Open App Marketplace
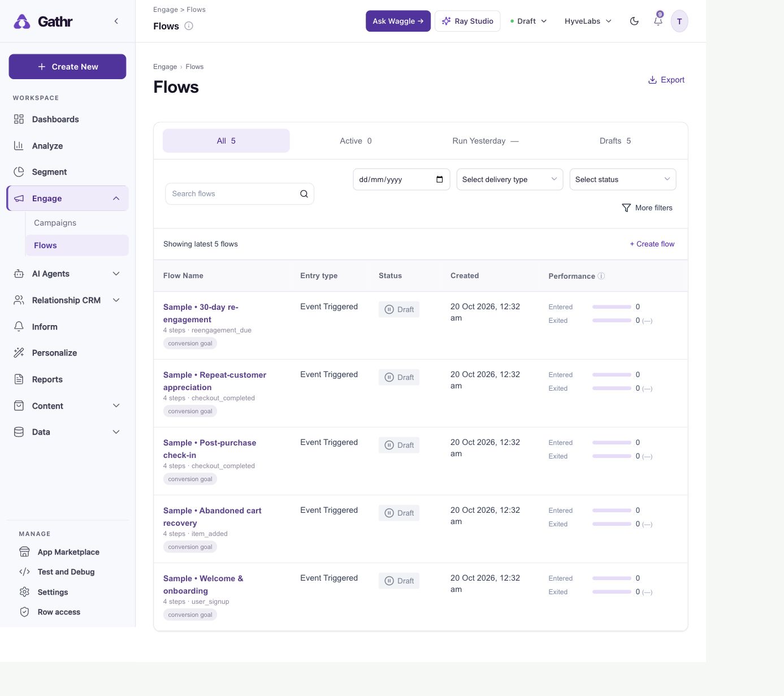This screenshot has height=696, width=784. point(68,552)
